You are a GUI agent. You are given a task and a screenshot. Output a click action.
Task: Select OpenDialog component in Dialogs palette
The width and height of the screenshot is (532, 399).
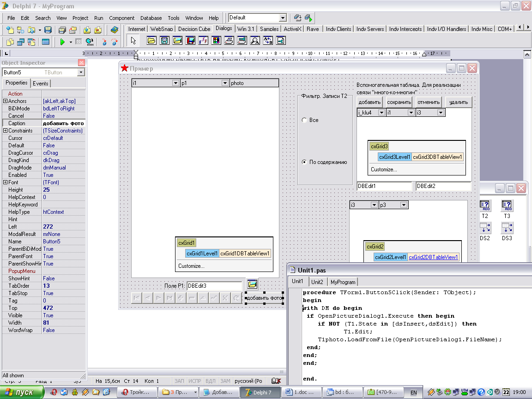(151, 41)
